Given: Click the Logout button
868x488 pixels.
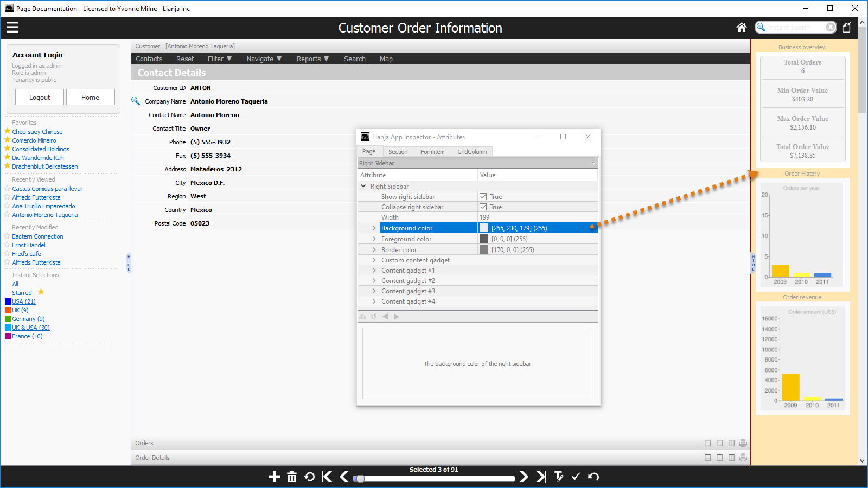Looking at the screenshot, I should pyautogui.click(x=40, y=98).
